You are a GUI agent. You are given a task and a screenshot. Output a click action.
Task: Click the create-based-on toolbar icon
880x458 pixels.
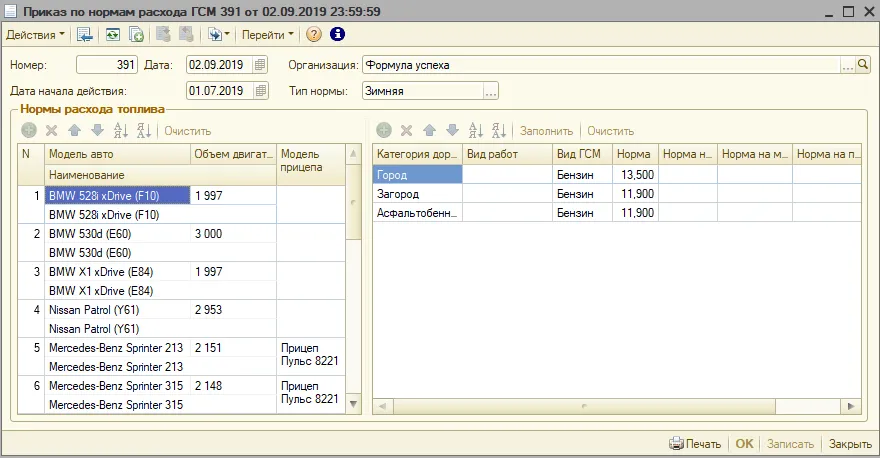(x=218, y=35)
